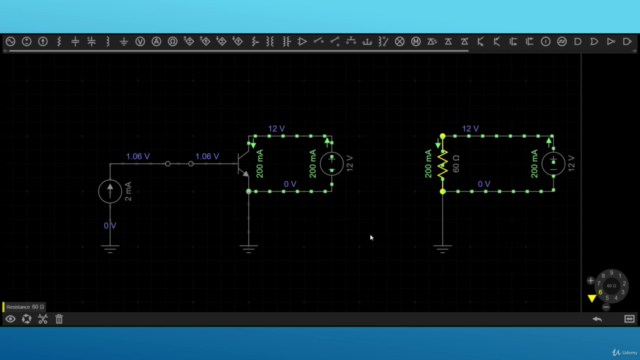Select the current source component in toolbar
This screenshot has width=640, height=360.
click(x=43, y=42)
